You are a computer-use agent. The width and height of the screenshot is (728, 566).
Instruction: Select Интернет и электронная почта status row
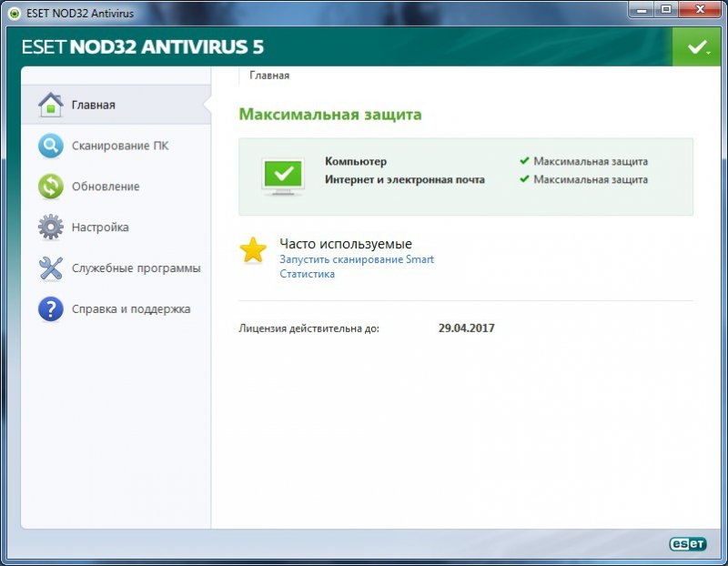click(404, 179)
